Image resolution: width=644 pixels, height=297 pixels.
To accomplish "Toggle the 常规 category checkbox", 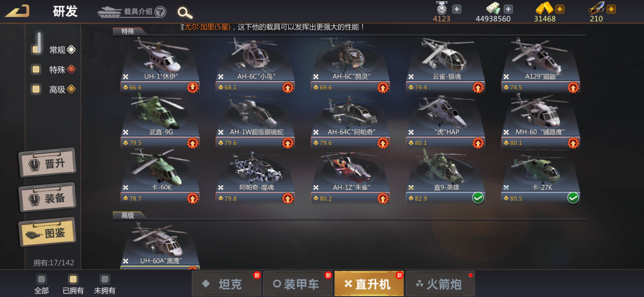I will tap(36, 49).
